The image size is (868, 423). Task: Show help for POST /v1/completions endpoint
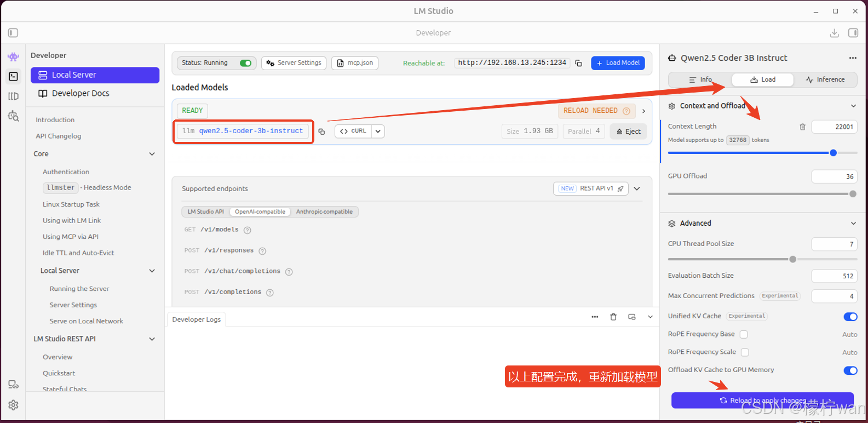click(x=270, y=293)
